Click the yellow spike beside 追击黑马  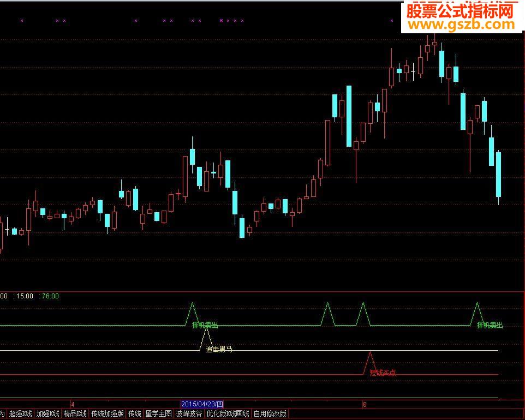[207, 339]
